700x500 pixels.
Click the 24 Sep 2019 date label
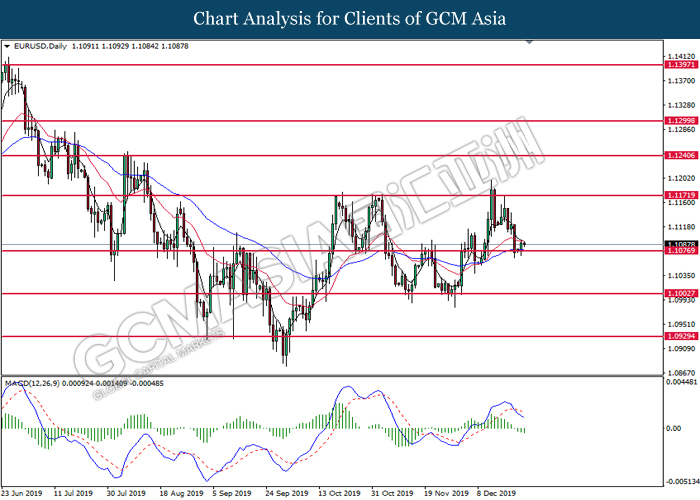pyautogui.click(x=287, y=493)
